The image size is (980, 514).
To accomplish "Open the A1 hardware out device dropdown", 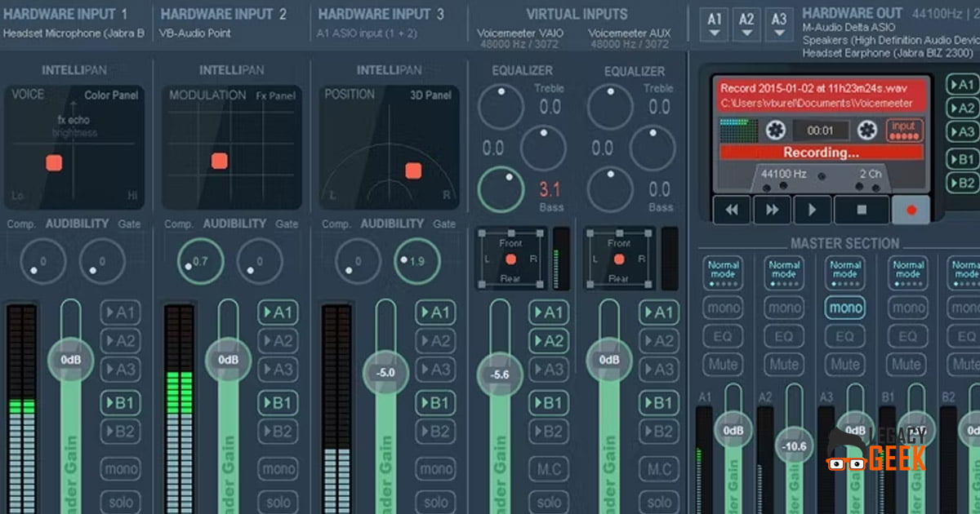I will 715,24.
